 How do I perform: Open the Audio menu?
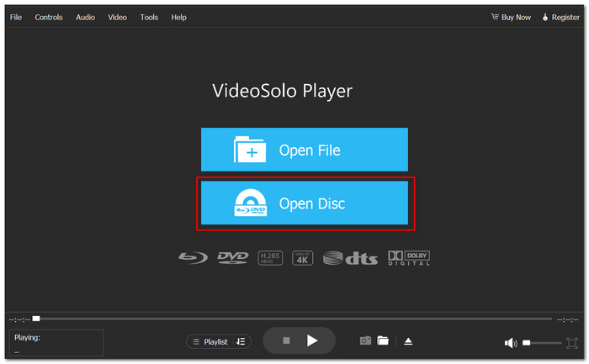[85, 18]
